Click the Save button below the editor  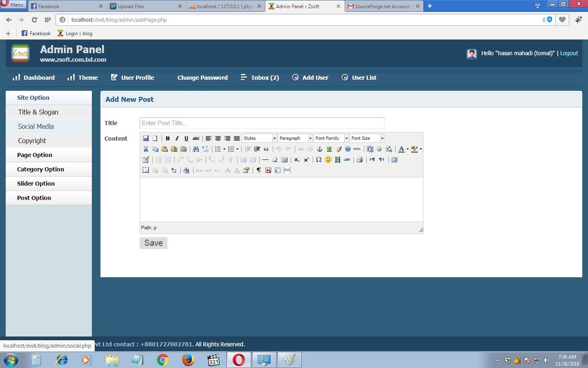click(x=153, y=243)
